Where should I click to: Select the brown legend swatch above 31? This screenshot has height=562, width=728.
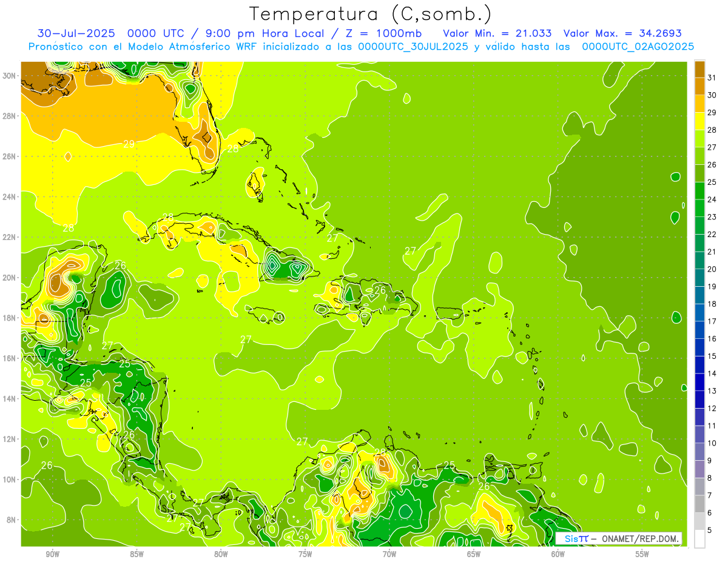[699, 69]
